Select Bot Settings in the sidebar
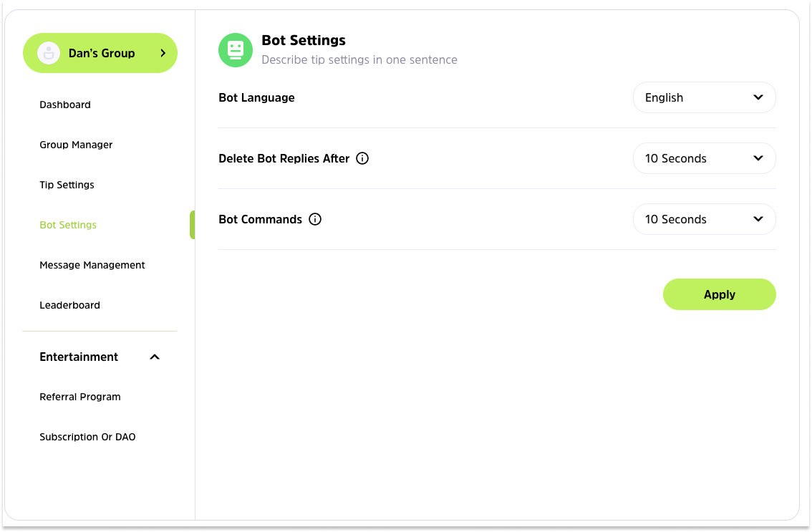The image size is (812, 532). point(68,225)
